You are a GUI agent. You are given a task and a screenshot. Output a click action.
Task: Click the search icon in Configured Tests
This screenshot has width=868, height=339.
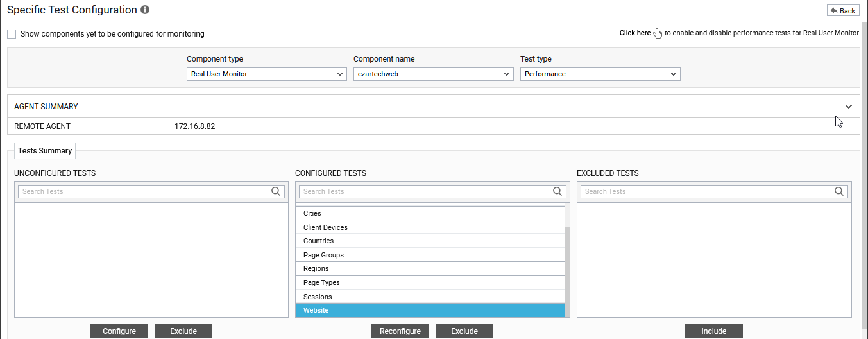(557, 191)
